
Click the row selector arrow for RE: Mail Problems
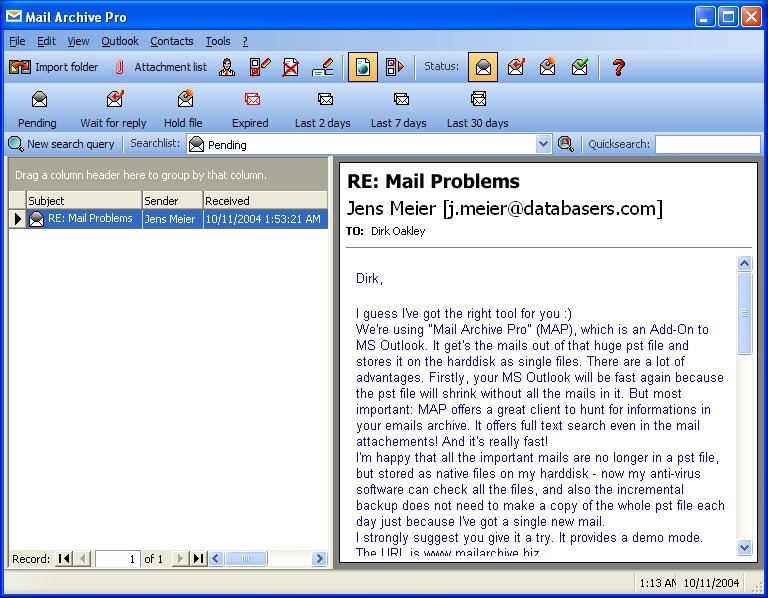(x=18, y=218)
